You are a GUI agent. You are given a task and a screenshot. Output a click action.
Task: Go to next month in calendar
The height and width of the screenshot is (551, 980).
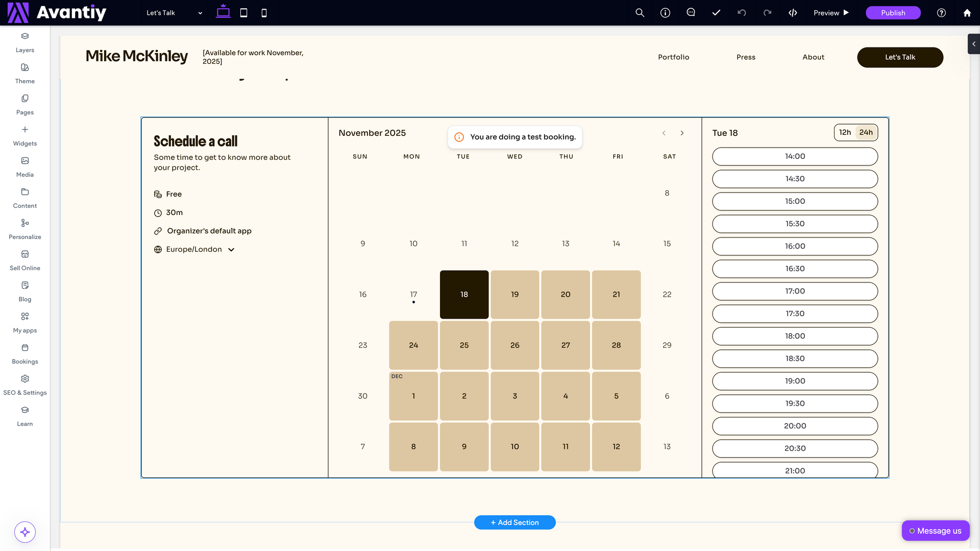[x=682, y=133]
